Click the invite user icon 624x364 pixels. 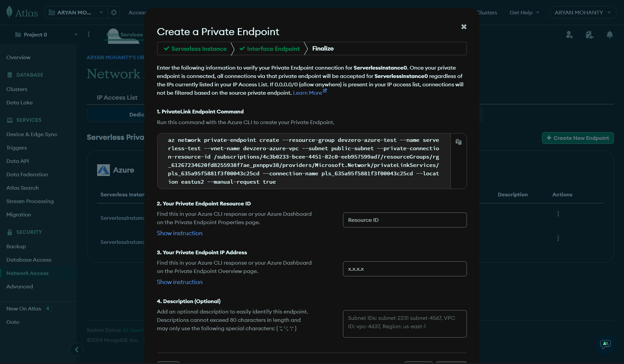click(x=569, y=35)
